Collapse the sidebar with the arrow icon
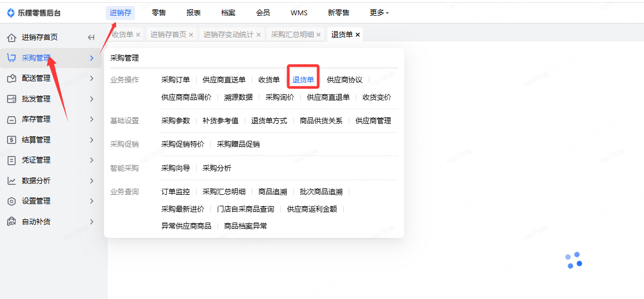Image resolution: width=644 pixels, height=299 pixels. [91, 38]
